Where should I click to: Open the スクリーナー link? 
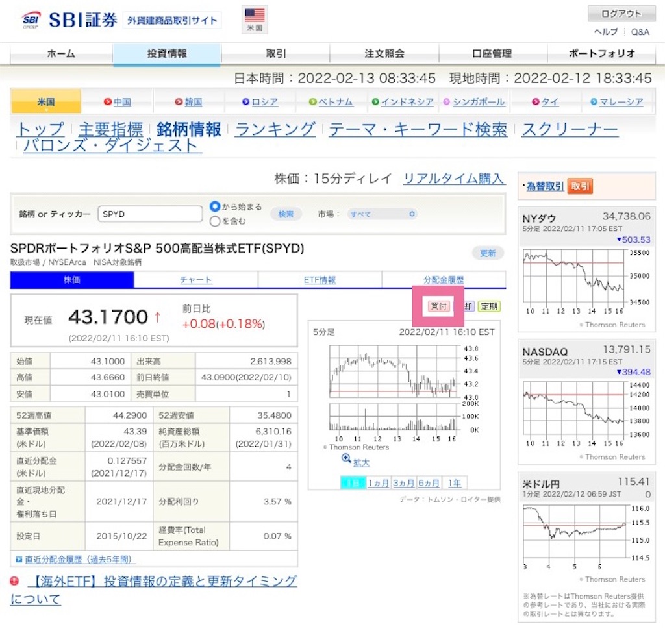pos(570,129)
